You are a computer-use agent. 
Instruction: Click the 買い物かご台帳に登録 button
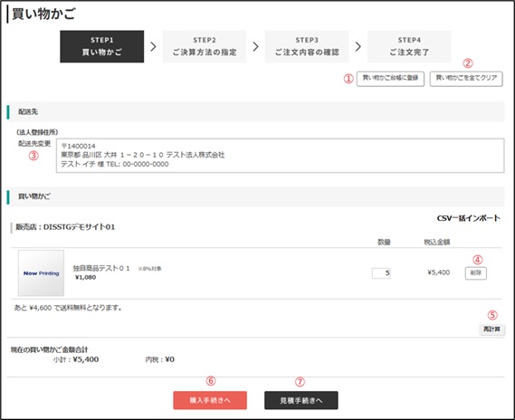(390, 79)
